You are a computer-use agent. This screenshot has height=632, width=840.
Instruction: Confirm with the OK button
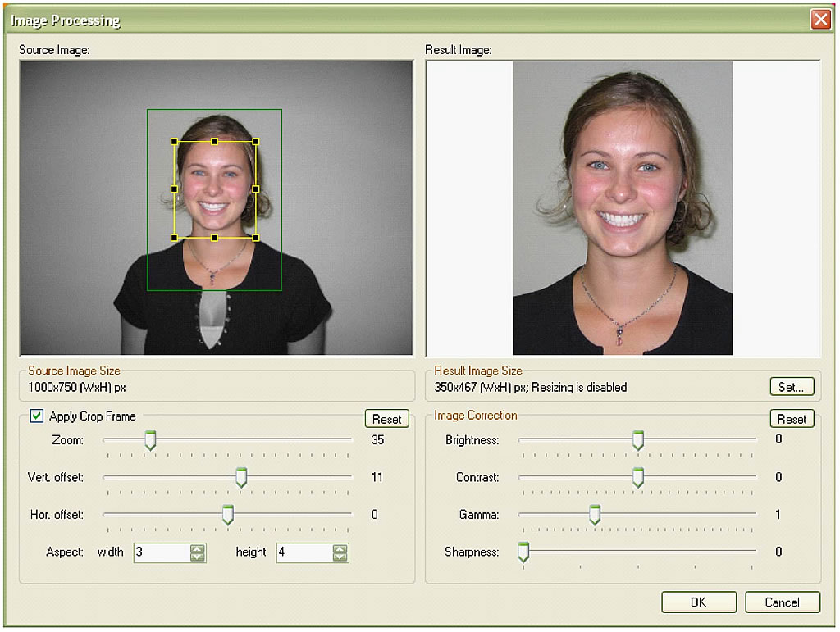click(699, 602)
